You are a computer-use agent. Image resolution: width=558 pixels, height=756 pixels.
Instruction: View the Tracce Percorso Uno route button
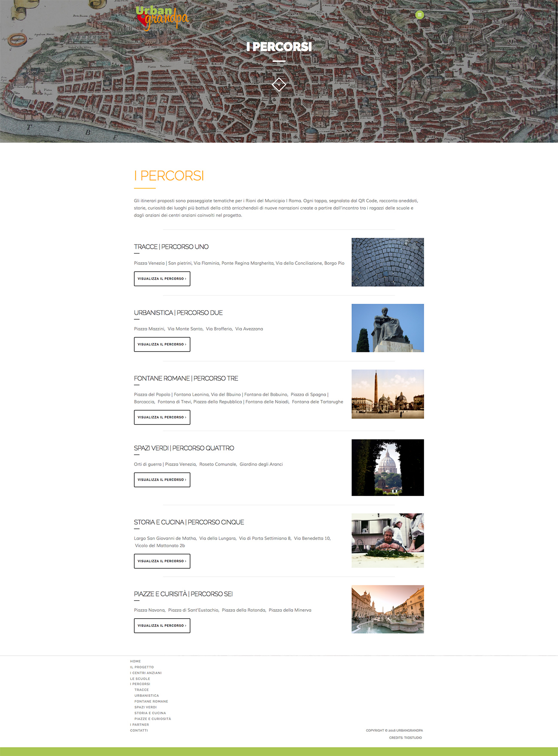click(162, 279)
